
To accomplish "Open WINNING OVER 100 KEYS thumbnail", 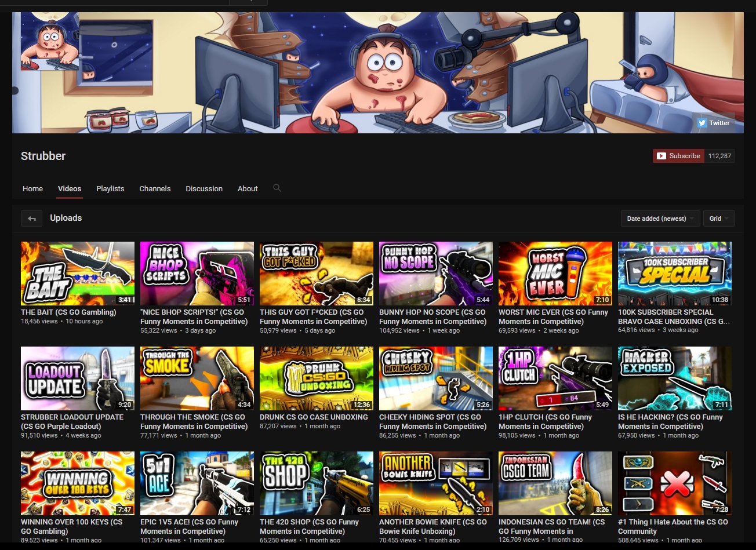I will 78,483.
